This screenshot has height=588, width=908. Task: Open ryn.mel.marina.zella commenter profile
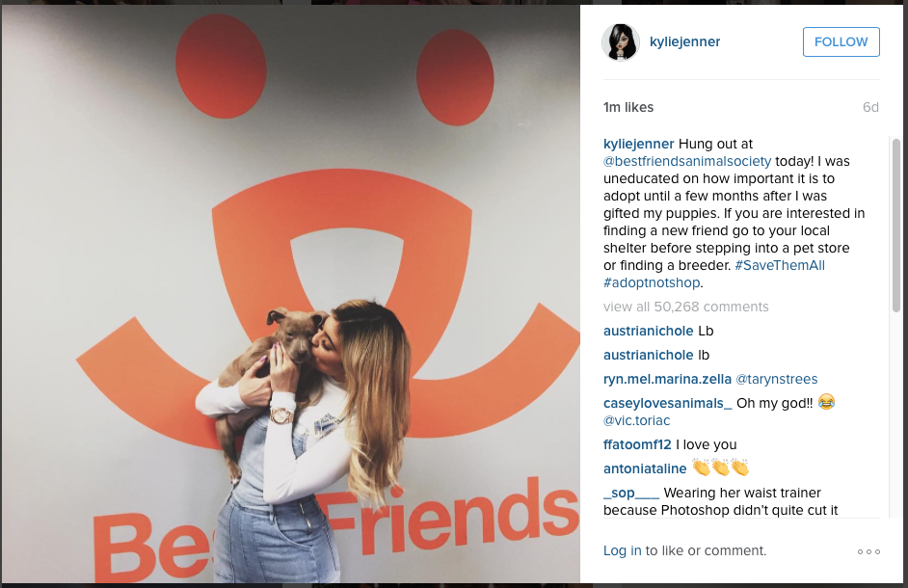[667, 379]
